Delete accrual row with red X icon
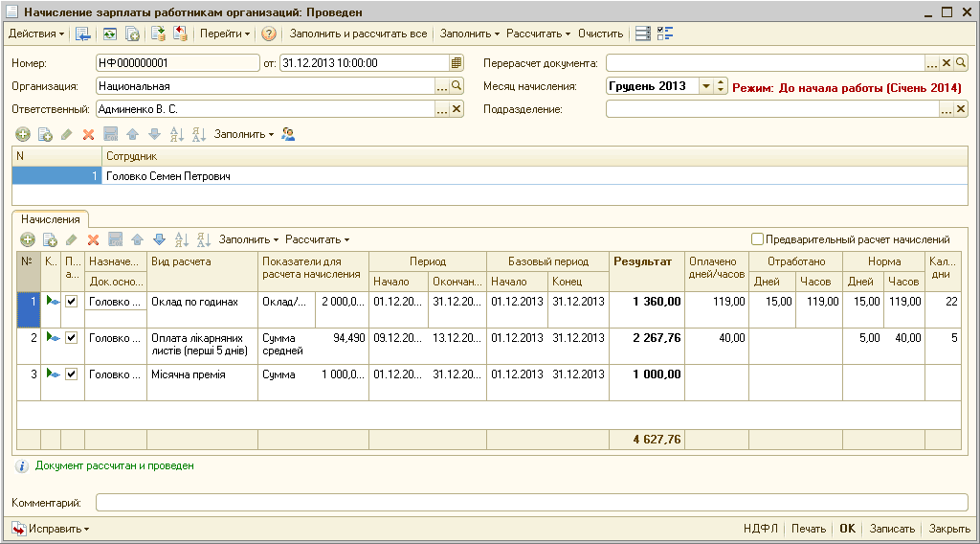The image size is (980, 544). [93, 239]
